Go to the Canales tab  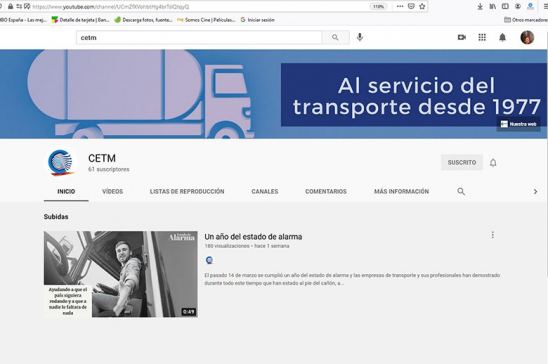coord(265,191)
